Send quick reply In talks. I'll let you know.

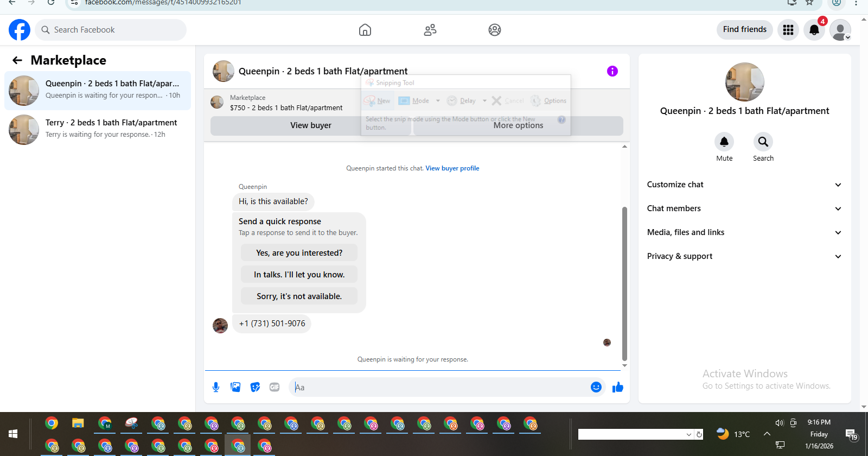click(x=299, y=275)
